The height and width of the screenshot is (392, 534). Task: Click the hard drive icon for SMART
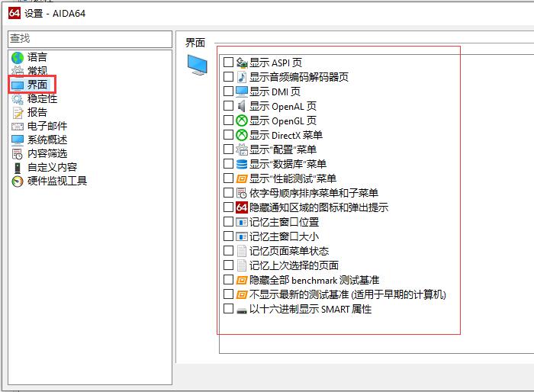point(242,310)
